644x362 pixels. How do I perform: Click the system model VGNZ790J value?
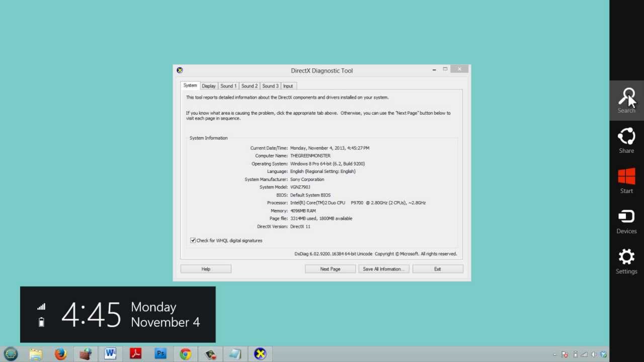[300, 187]
